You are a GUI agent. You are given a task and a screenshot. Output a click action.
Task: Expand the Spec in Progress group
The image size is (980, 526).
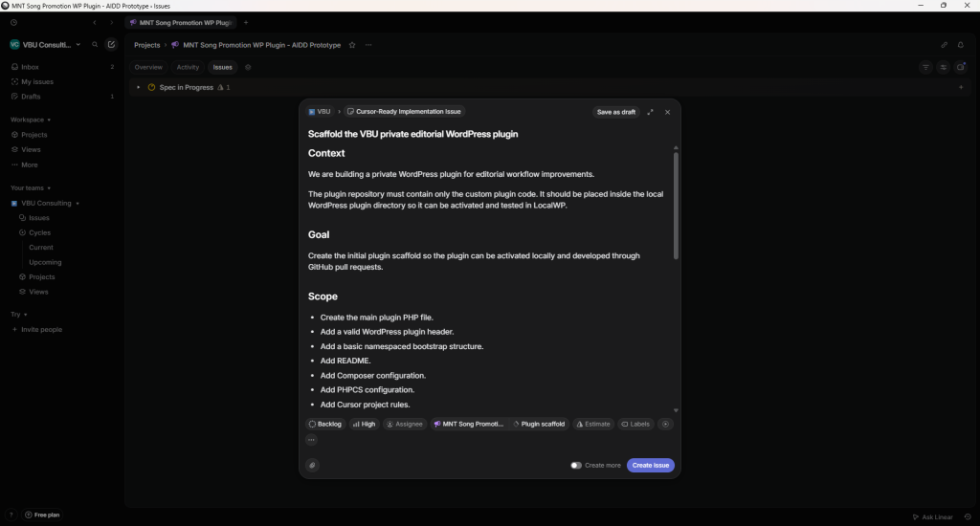pos(138,87)
